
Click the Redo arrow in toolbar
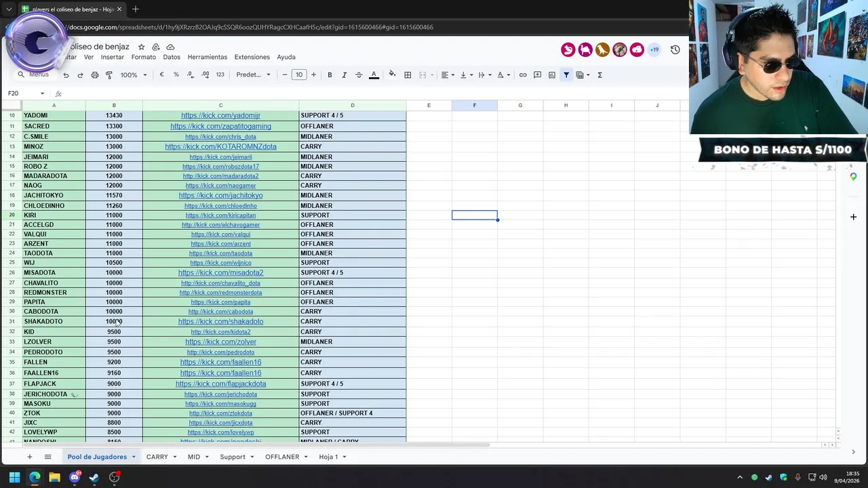pos(80,75)
